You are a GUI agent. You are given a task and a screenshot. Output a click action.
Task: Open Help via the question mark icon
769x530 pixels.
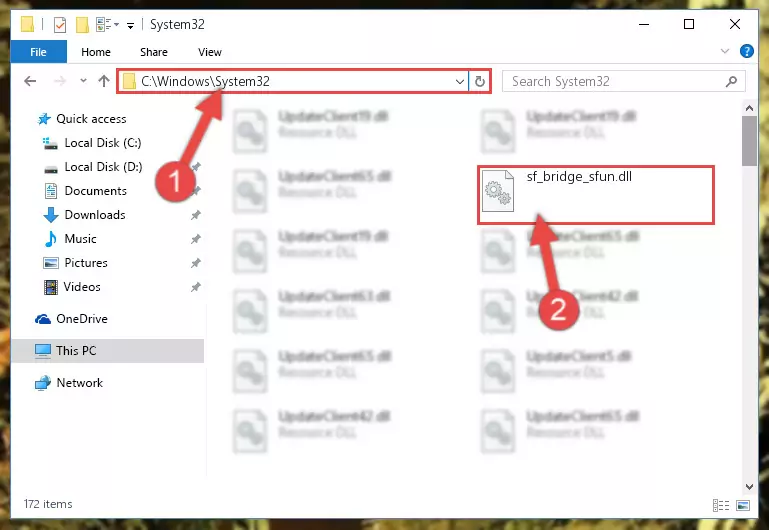[746, 51]
